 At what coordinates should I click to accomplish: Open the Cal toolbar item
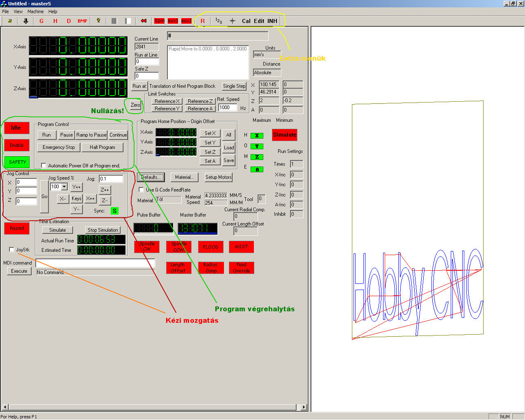[246, 21]
